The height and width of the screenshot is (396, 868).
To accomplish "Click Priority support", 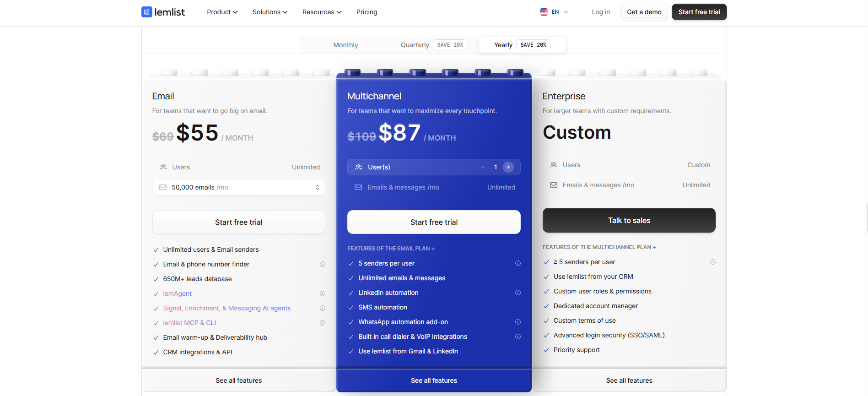I will pos(577,350).
